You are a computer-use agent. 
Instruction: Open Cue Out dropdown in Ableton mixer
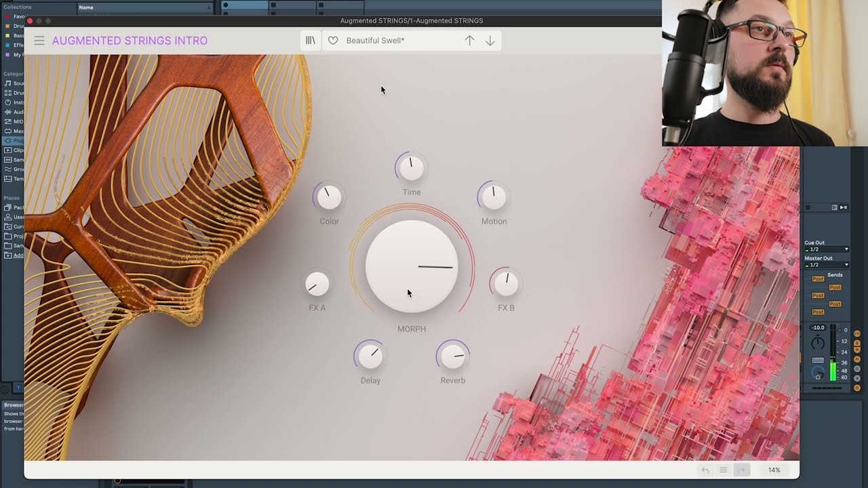point(827,249)
